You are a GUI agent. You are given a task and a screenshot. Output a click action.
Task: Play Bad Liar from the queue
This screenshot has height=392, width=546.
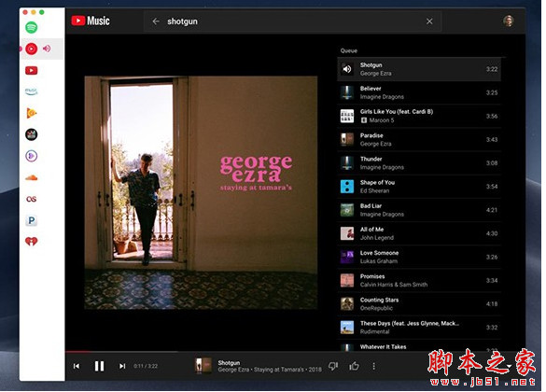point(419,210)
